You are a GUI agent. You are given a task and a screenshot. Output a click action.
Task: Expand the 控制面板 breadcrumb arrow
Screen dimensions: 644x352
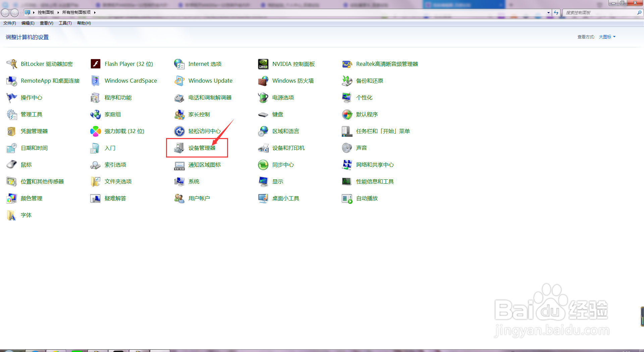(x=58, y=12)
